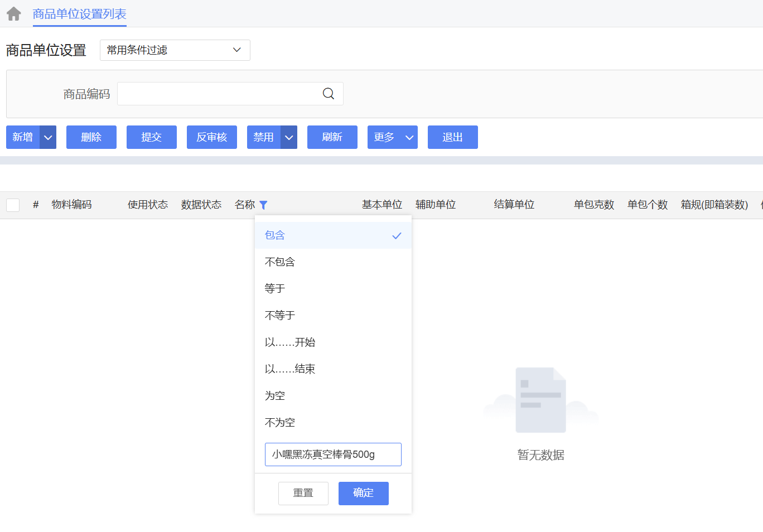Viewport: 763px width, 532px height.
Task: Toggle the select-all checkbox in table header
Action: pyautogui.click(x=13, y=205)
